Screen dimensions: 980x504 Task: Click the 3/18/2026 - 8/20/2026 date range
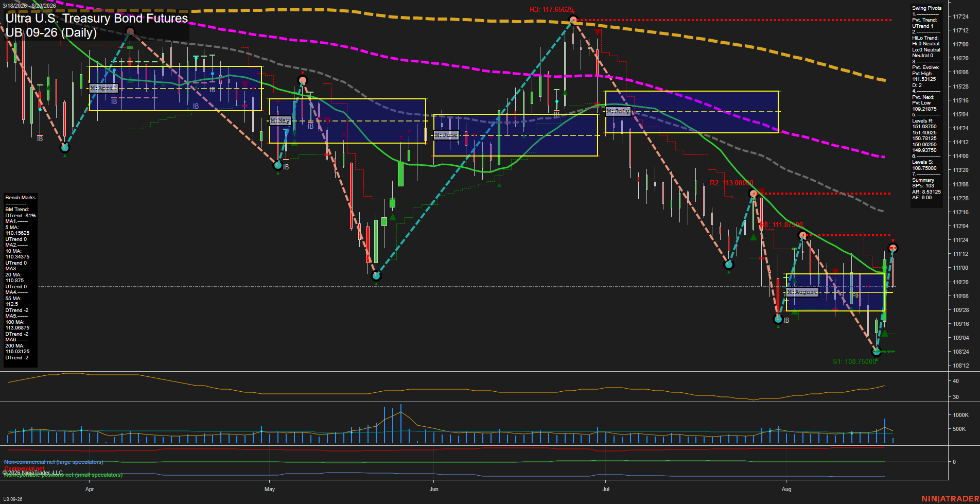pyautogui.click(x=29, y=6)
